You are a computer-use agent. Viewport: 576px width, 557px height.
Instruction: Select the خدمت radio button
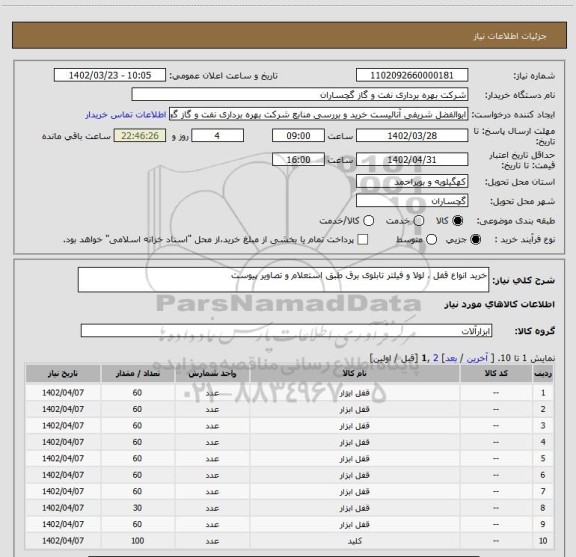419,220
